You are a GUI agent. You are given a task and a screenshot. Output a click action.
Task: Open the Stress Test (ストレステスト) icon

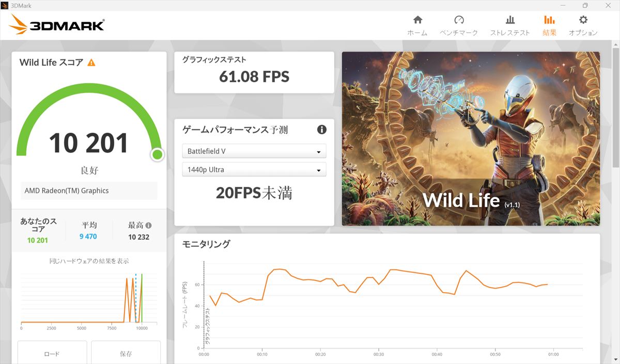[x=510, y=20]
